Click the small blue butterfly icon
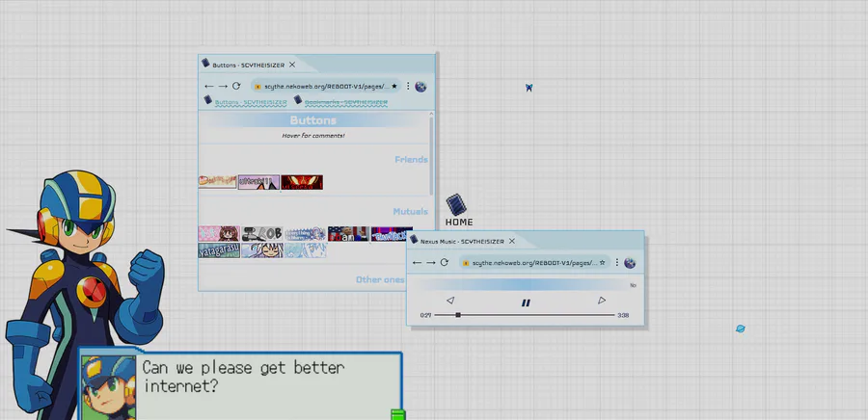The height and width of the screenshot is (420, 868). [529, 88]
